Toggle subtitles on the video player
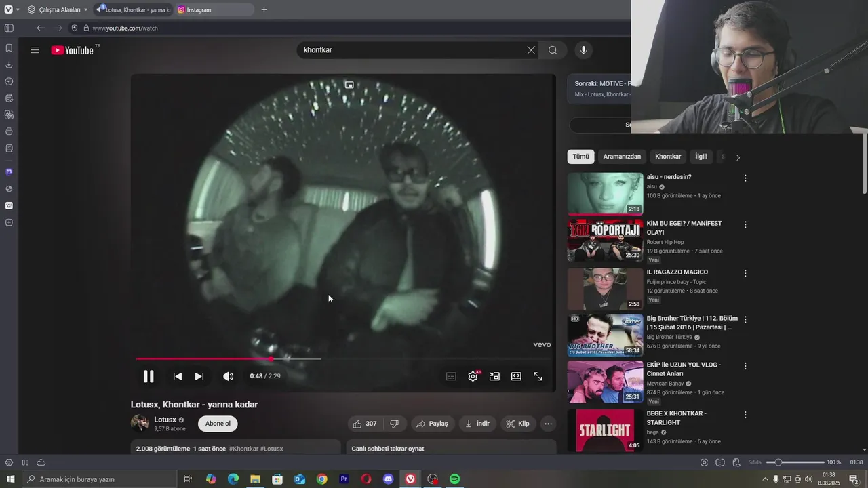This screenshot has height=488, width=868. 451,376
